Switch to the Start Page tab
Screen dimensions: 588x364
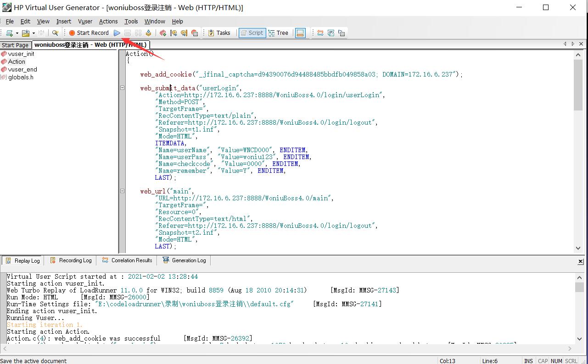click(15, 45)
